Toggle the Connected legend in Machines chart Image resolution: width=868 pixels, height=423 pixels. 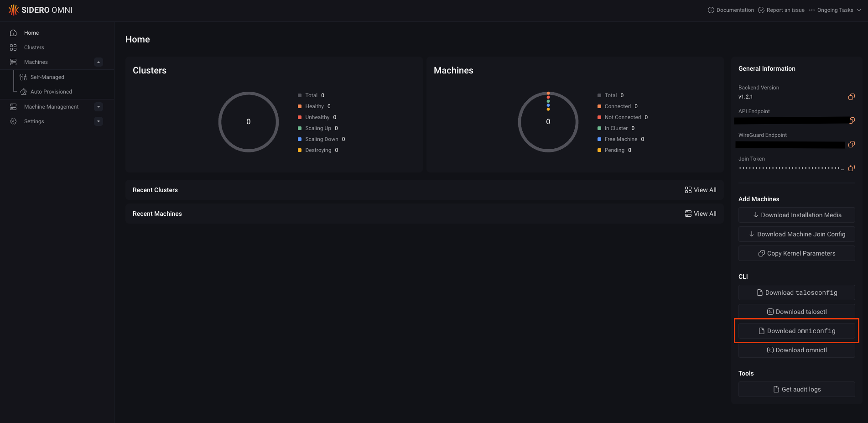point(617,106)
